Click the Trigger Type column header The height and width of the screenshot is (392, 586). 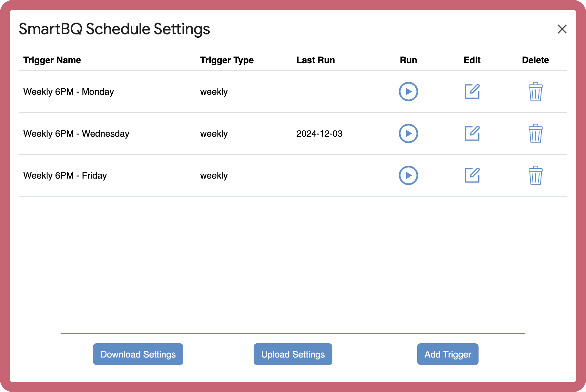point(227,60)
